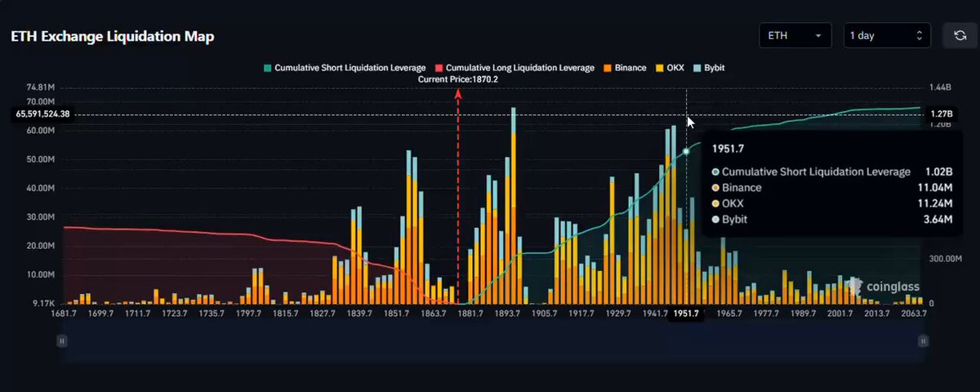The width and height of the screenshot is (980, 392).
Task: Click the 1.44B right-axis label
Action: (x=941, y=87)
